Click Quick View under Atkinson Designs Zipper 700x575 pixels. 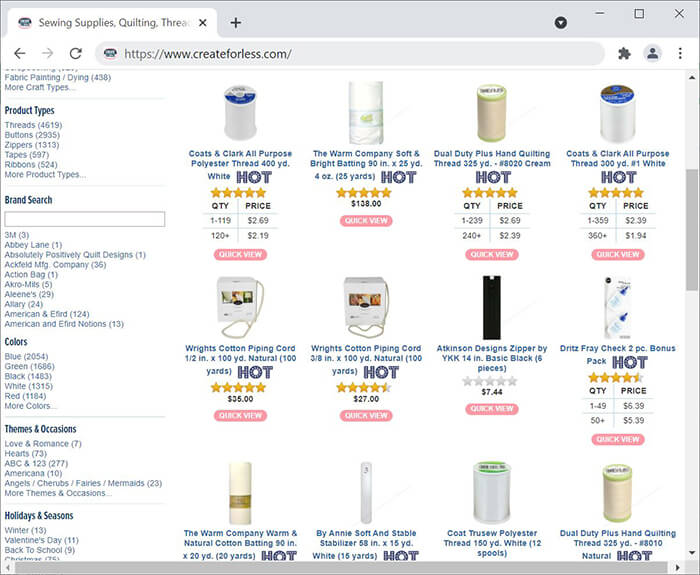tap(492, 408)
